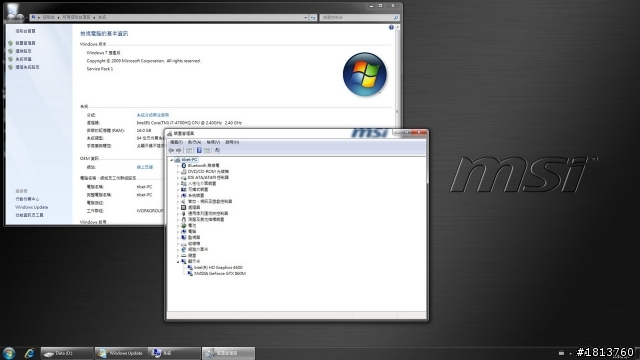This screenshot has height=360, width=640.
Task: Click the Back arrow in Device Manager toolbar
Action: [171, 150]
